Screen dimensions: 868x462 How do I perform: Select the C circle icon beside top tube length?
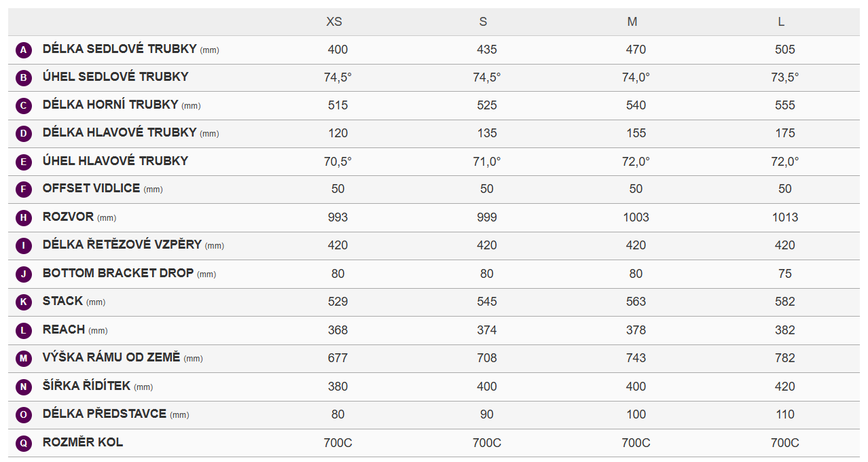24,105
